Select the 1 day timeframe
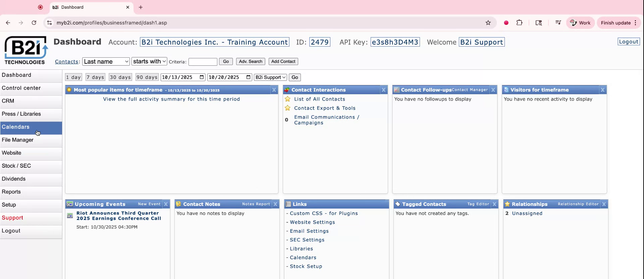 click(73, 77)
